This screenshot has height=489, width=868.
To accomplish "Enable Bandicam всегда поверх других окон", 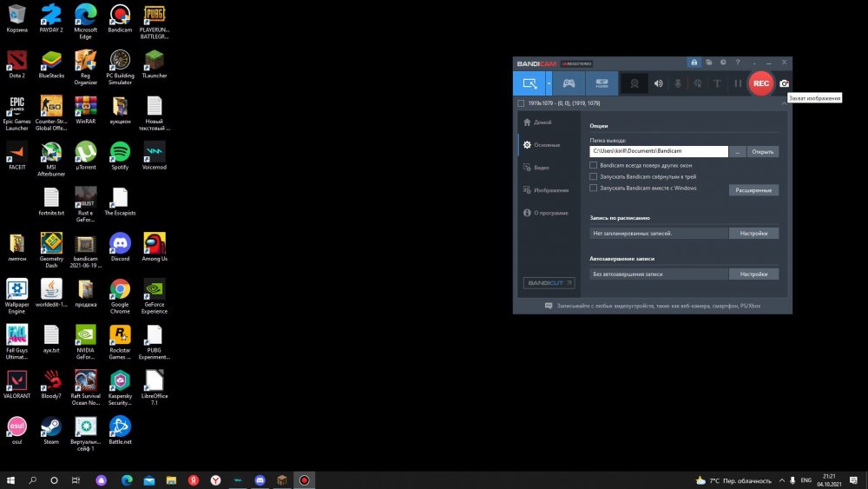I will (594, 165).
